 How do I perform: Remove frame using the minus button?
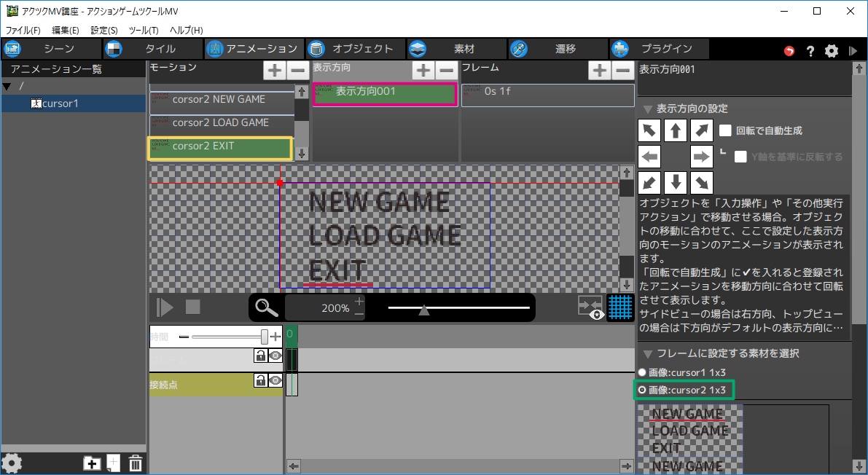[622, 71]
